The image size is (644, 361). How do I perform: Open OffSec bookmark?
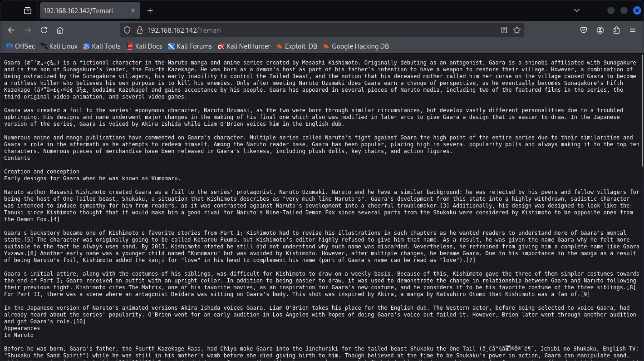20,46
